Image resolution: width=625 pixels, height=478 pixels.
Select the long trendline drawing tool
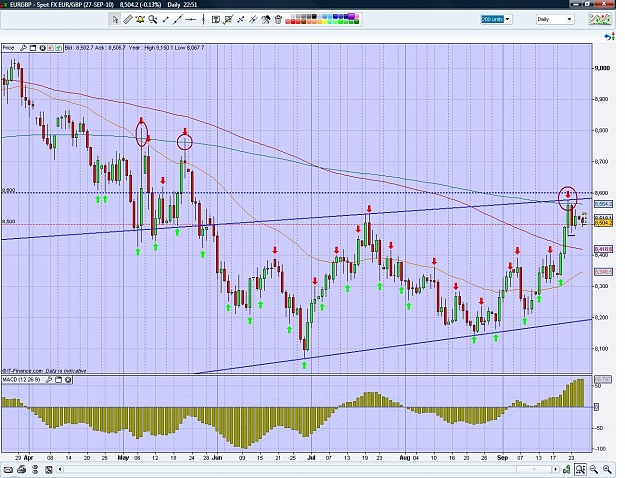point(178,19)
